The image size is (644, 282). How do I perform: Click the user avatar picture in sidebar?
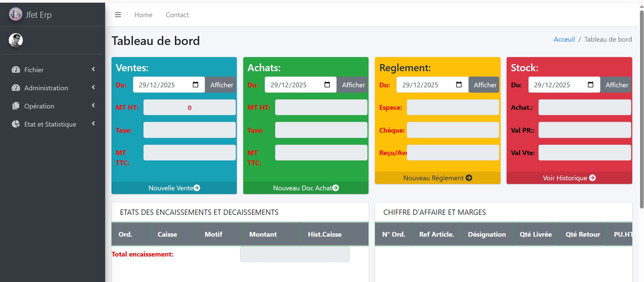(16, 40)
